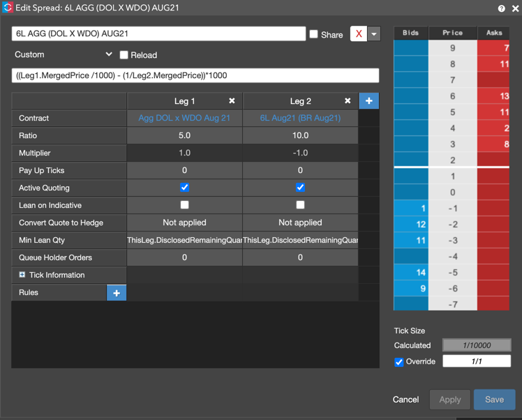Enable Lean on Indicative for Leg 2
This screenshot has width=522, height=420.
[300, 205]
